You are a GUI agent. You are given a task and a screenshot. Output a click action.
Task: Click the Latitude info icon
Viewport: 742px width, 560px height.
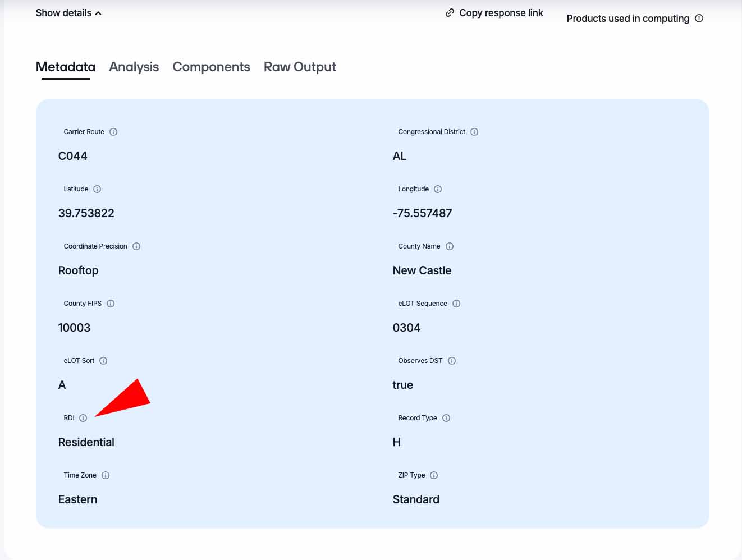point(97,189)
